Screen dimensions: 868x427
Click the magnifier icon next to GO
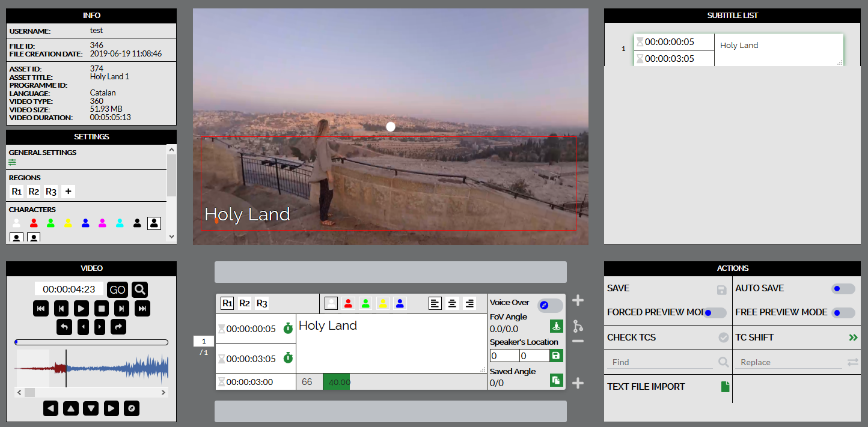(139, 290)
